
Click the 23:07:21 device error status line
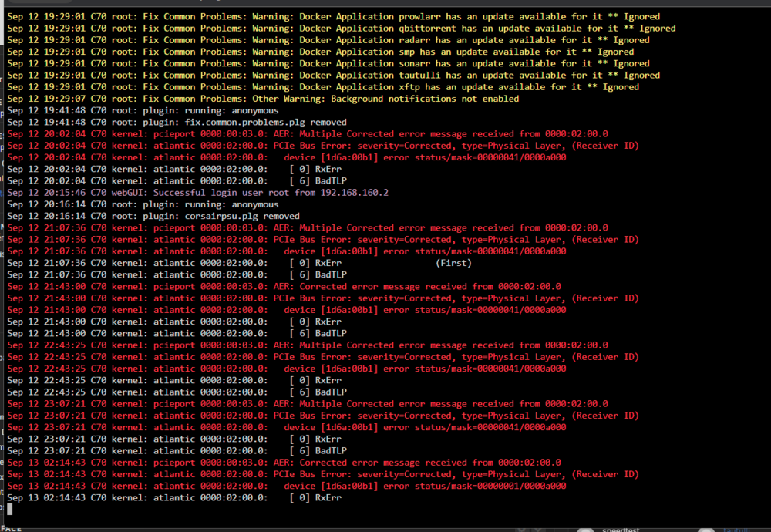point(287,428)
